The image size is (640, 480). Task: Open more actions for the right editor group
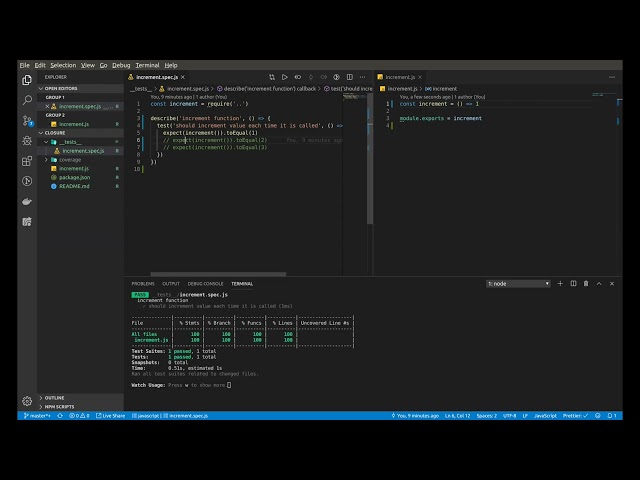[612, 77]
